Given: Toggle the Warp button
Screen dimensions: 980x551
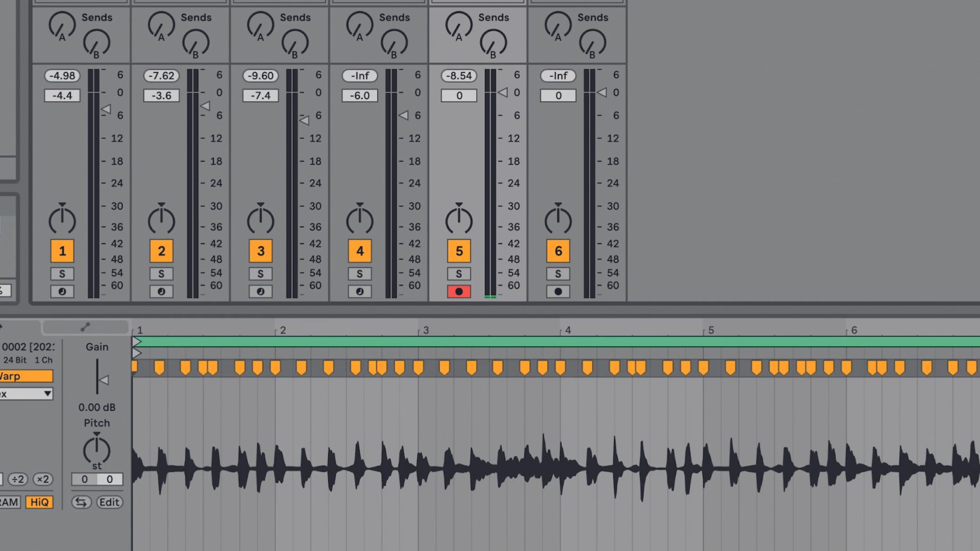Looking at the screenshot, I should pyautogui.click(x=26, y=376).
